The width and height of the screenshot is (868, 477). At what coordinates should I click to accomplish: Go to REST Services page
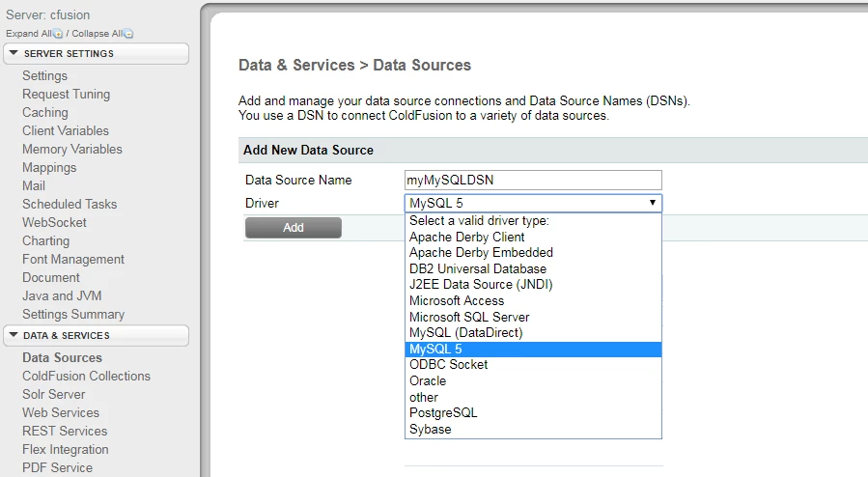(x=65, y=431)
